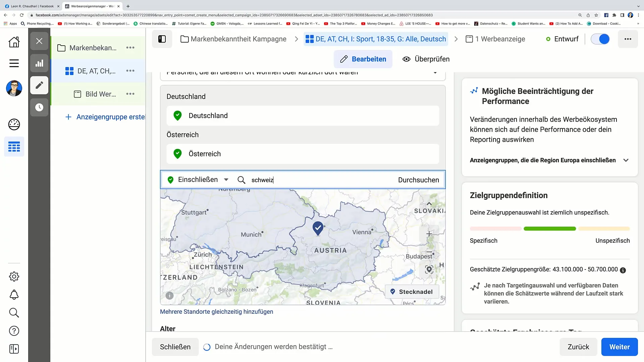Click the location pin marker on Austria
This screenshot has width=644, height=362.
click(318, 229)
